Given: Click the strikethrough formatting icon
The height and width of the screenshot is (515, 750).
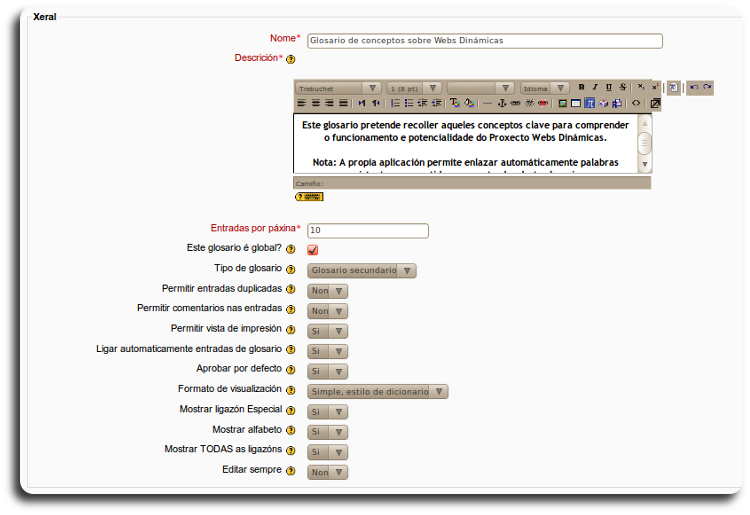Looking at the screenshot, I should pos(623,88).
